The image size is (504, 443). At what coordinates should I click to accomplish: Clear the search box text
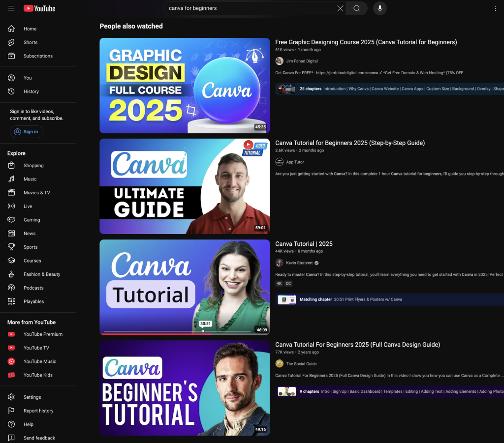click(x=340, y=8)
